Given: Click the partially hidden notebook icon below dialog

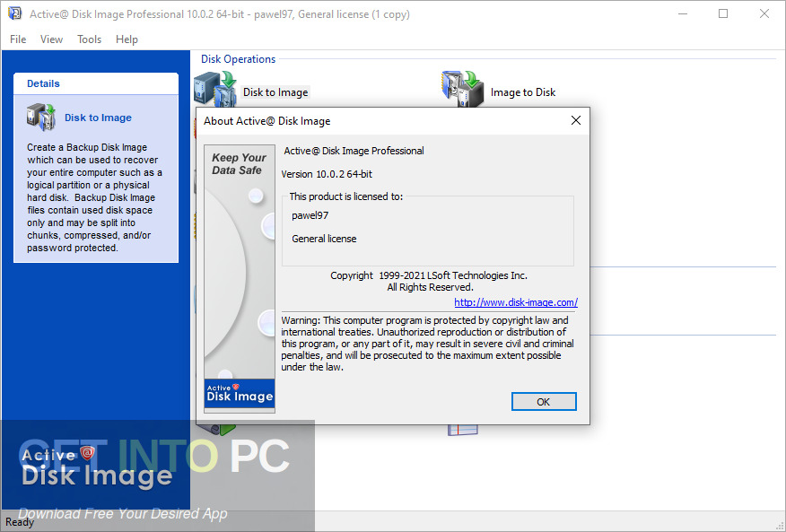Looking at the screenshot, I should (x=463, y=431).
